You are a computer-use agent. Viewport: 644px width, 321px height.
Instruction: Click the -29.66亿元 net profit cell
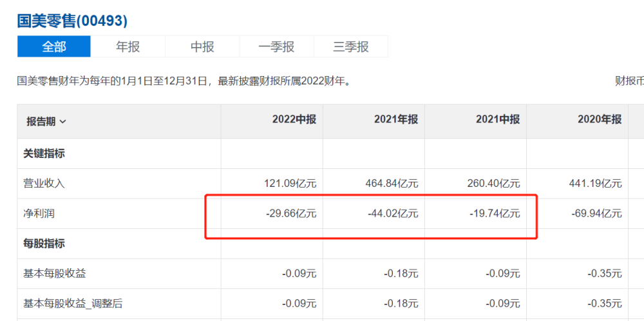[291, 214]
